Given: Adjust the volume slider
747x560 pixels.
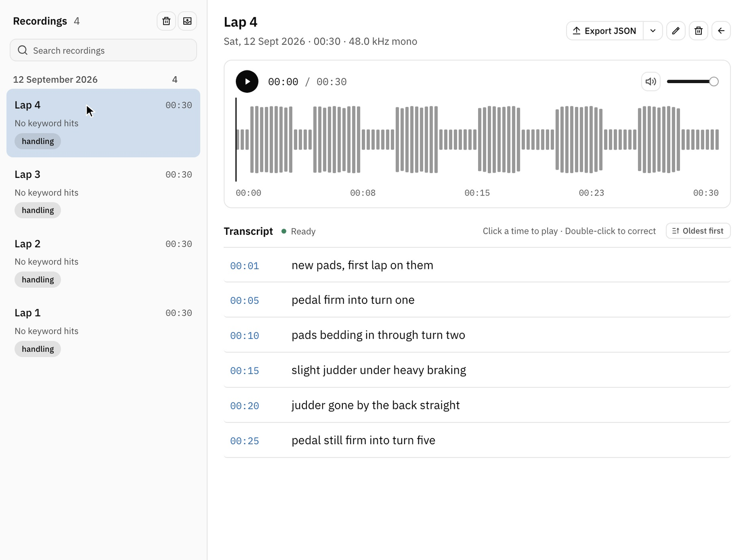Looking at the screenshot, I should coord(693,82).
